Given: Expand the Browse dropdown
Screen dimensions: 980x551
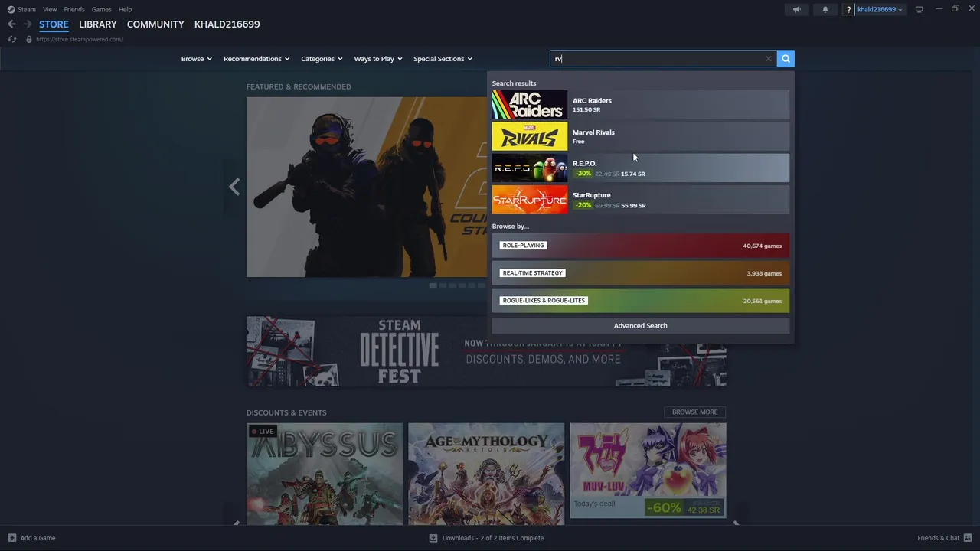Looking at the screenshot, I should [x=196, y=59].
